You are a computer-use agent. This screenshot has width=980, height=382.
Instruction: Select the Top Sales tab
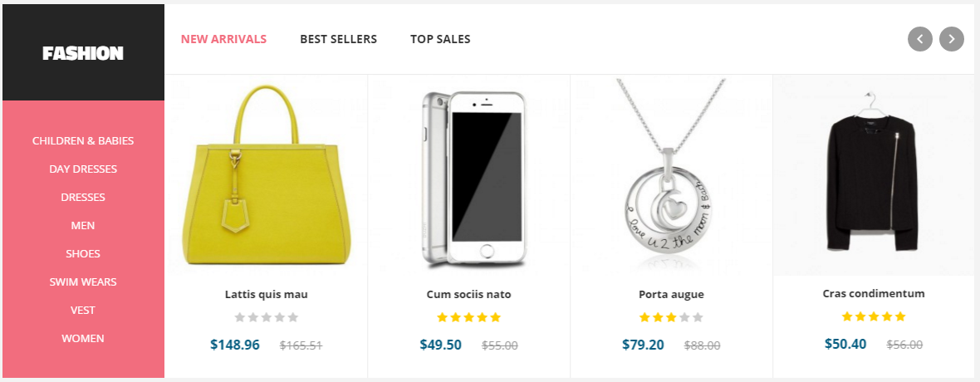(440, 39)
